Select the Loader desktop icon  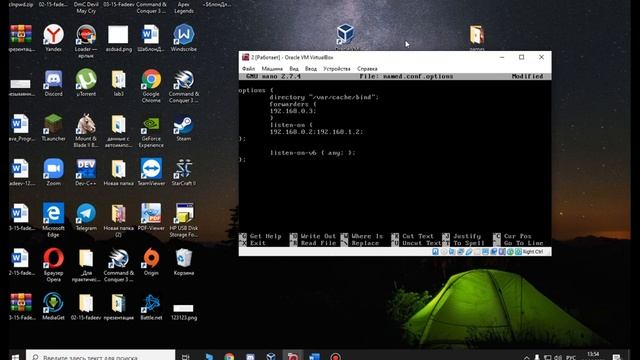pyautogui.click(x=86, y=41)
